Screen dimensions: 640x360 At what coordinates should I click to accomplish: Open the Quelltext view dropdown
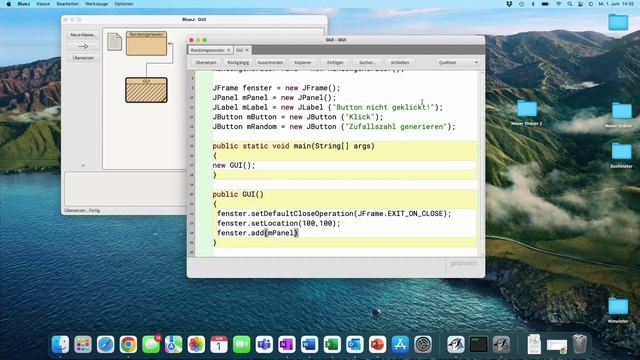458,62
